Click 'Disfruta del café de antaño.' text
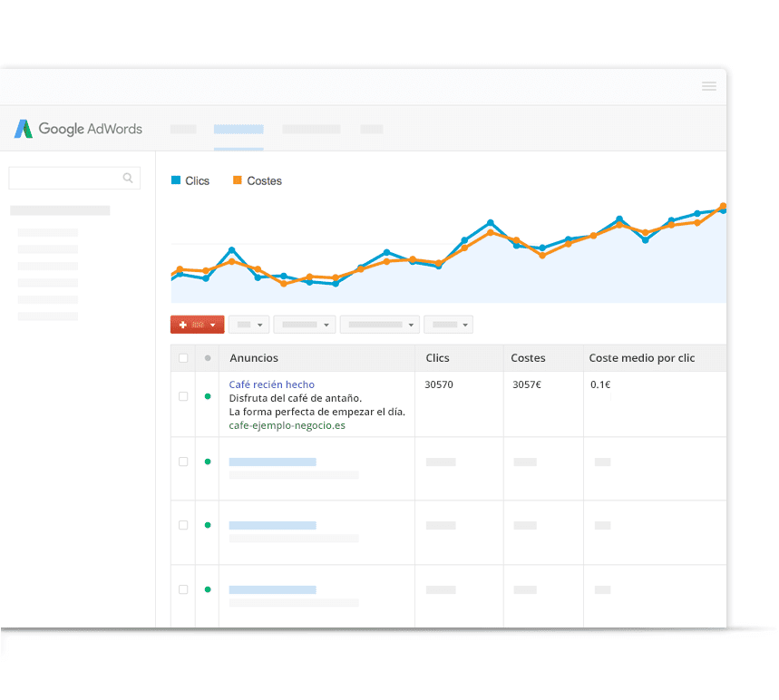The height and width of the screenshot is (700, 779). [295, 398]
